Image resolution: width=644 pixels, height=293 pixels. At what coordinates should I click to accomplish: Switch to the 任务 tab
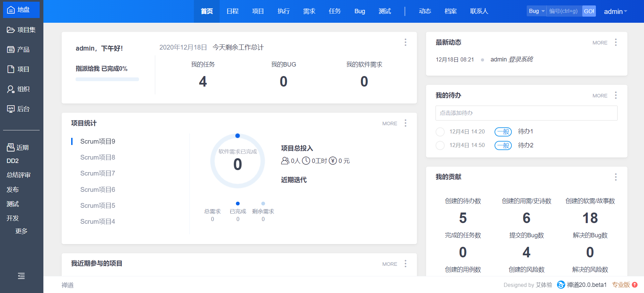tap(335, 11)
